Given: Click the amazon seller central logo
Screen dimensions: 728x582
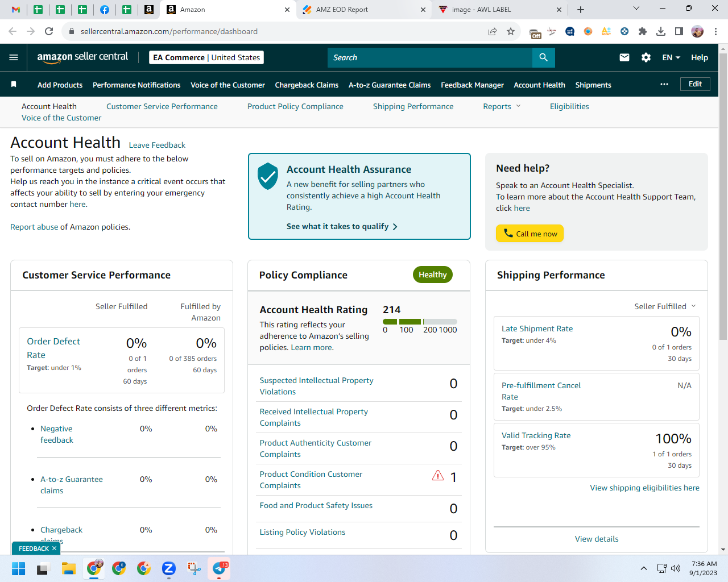Looking at the screenshot, I should tap(82, 57).
